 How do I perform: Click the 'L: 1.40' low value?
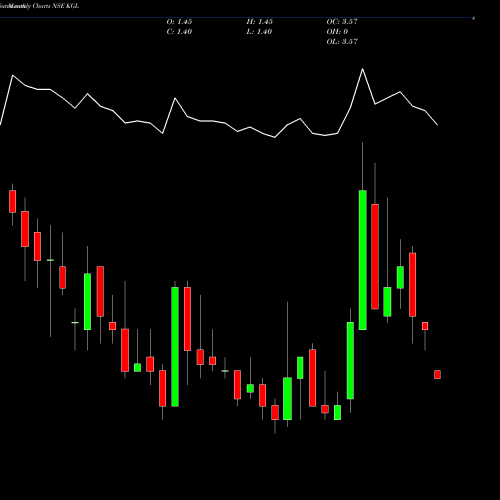(259, 32)
